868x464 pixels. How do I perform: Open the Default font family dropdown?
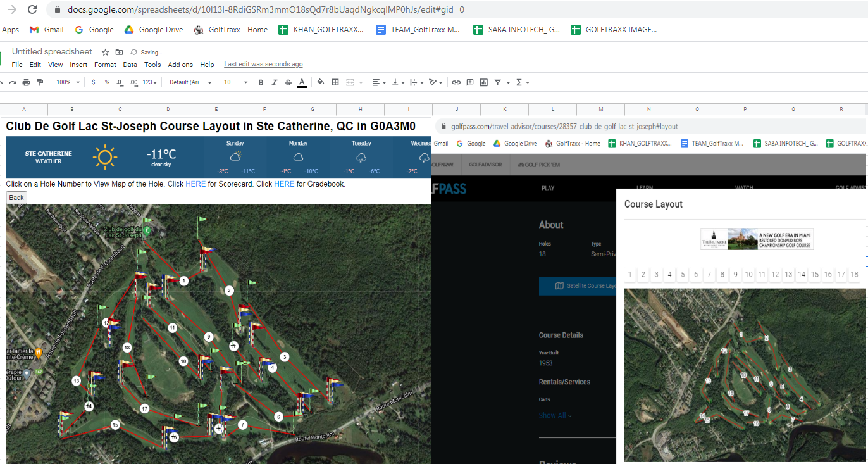[x=190, y=82]
